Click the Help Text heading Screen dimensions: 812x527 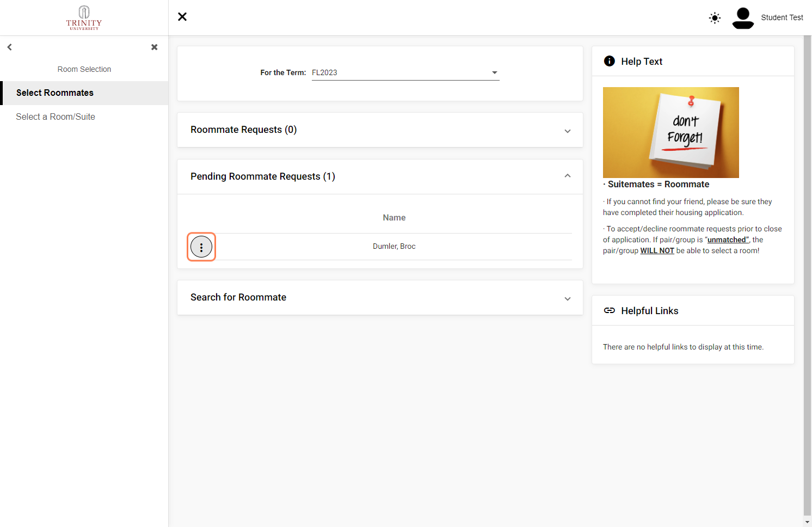[x=642, y=62]
